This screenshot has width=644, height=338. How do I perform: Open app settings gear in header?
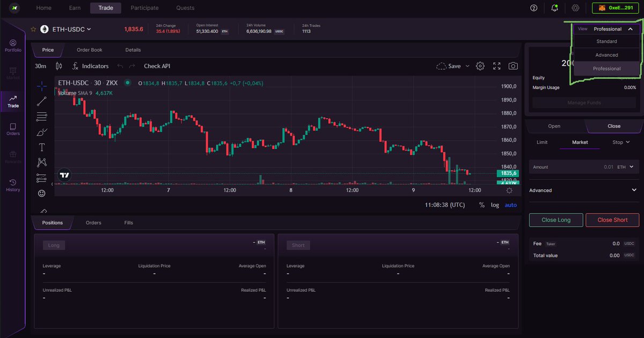point(575,8)
